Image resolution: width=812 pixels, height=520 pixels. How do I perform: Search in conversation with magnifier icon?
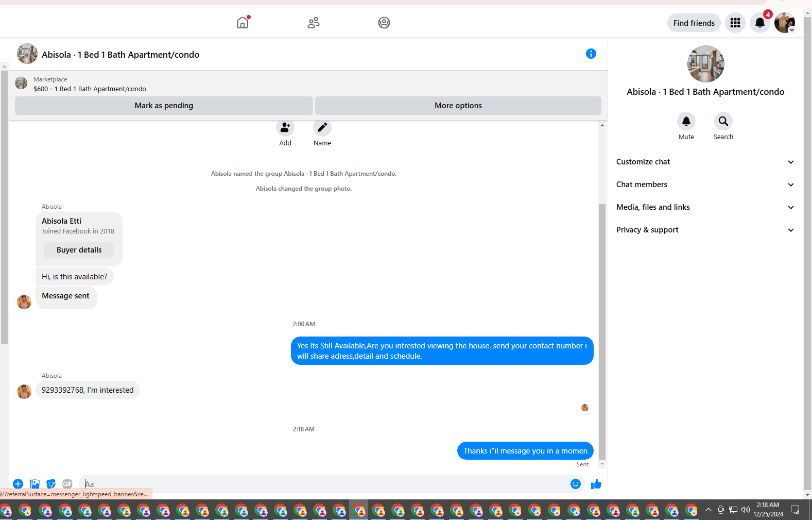coord(723,121)
